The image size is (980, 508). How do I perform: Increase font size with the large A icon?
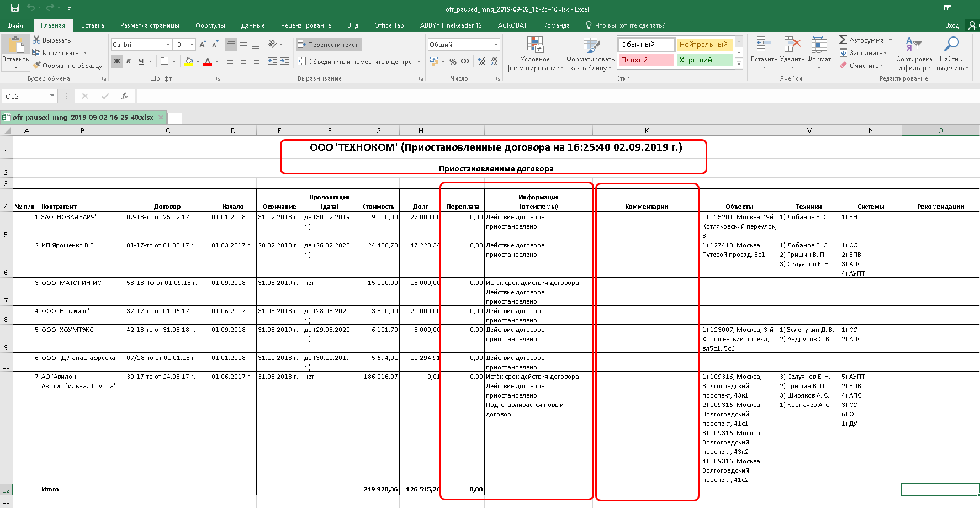point(203,44)
